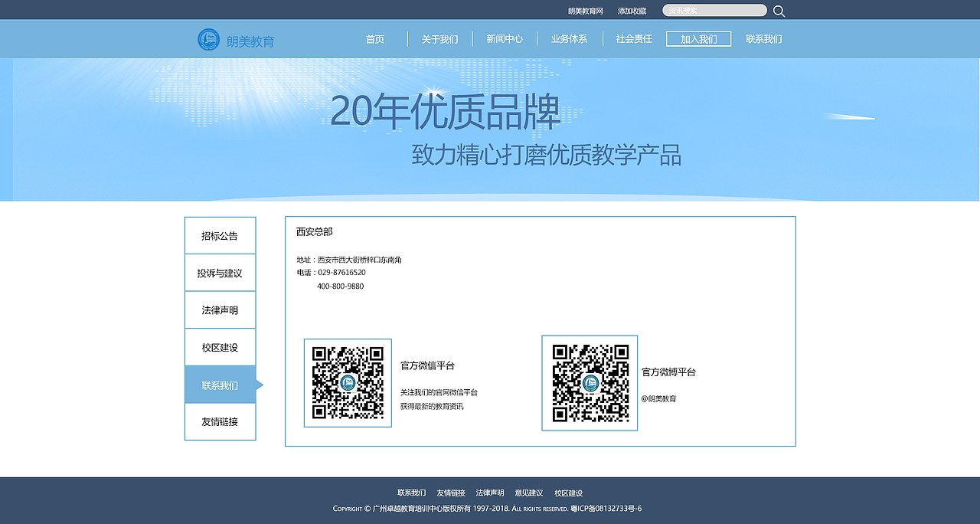This screenshot has height=524, width=980.
Task: Select 投诉与建议 in the sidebar
Action: pos(220,272)
